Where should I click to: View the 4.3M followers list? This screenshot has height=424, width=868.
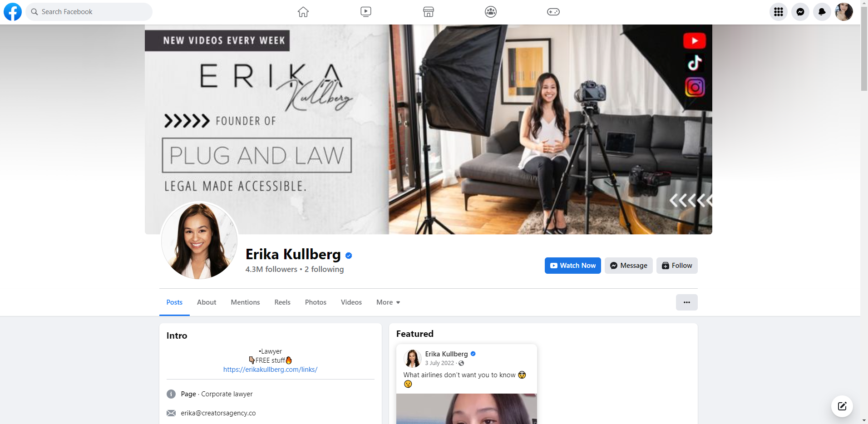tap(271, 269)
